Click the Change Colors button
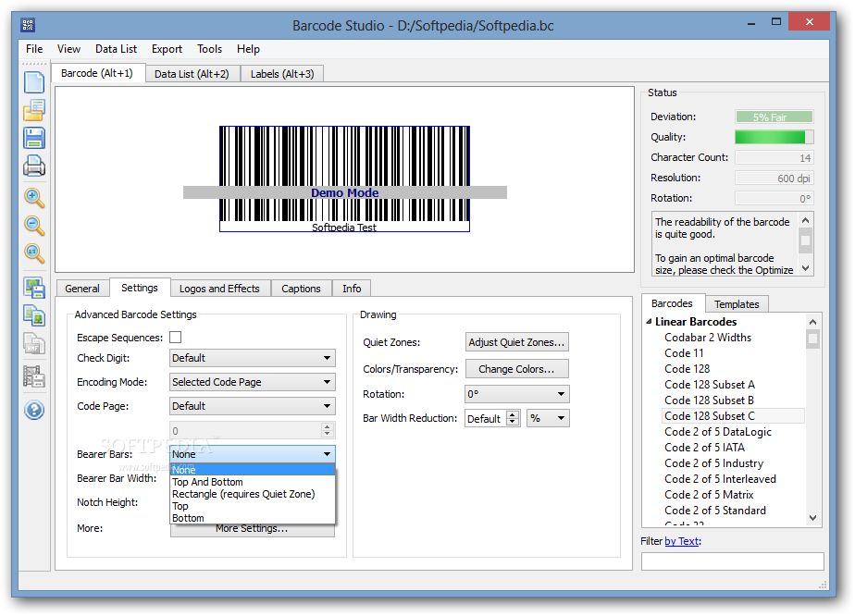Viewport: 855px width, 616px height. click(517, 369)
